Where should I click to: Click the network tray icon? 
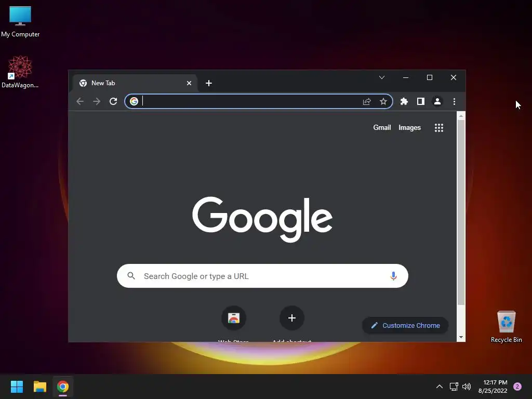[x=454, y=387]
